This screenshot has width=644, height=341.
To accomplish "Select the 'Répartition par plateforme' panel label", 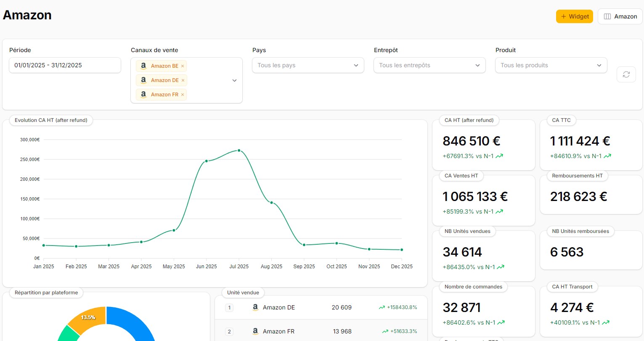I will pyautogui.click(x=45, y=293).
